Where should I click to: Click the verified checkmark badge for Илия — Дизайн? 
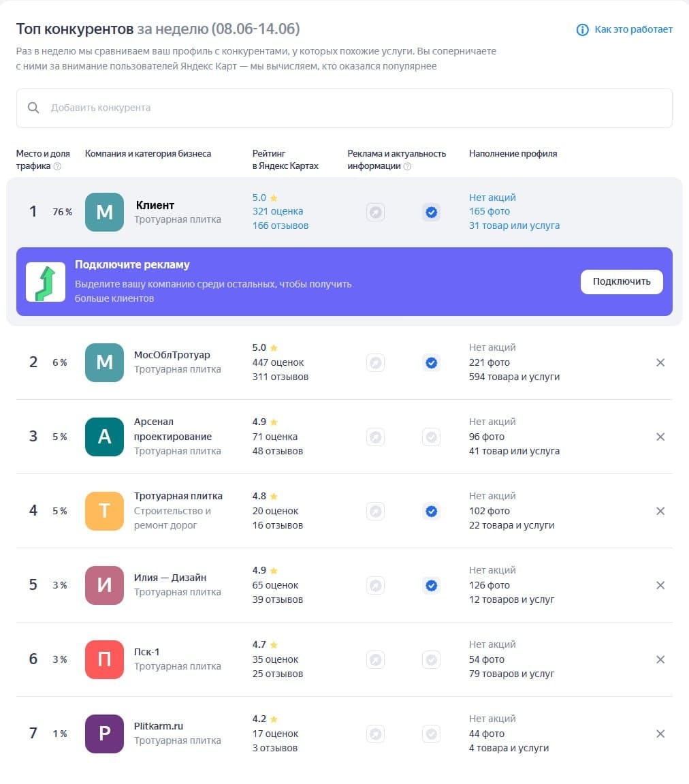(x=431, y=586)
